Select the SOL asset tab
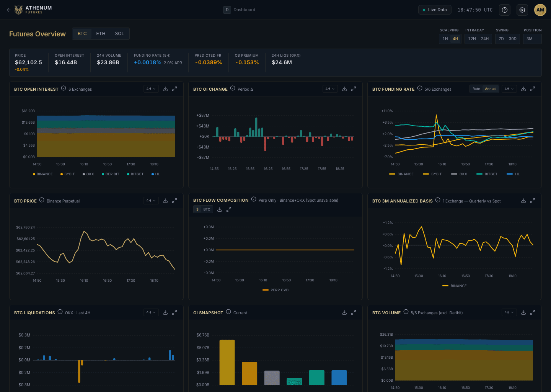The image size is (551, 392). tap(119, 34)
